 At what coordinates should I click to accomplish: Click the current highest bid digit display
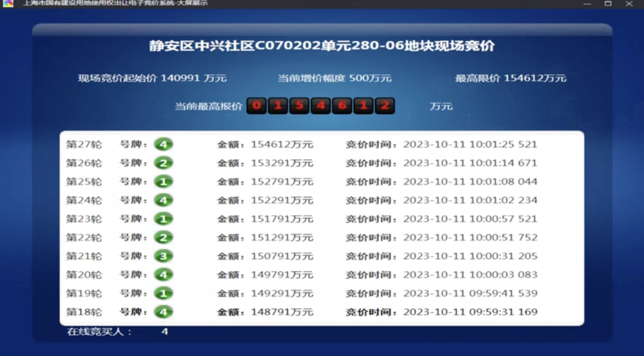pyautogui.click(x=320, y=106)
